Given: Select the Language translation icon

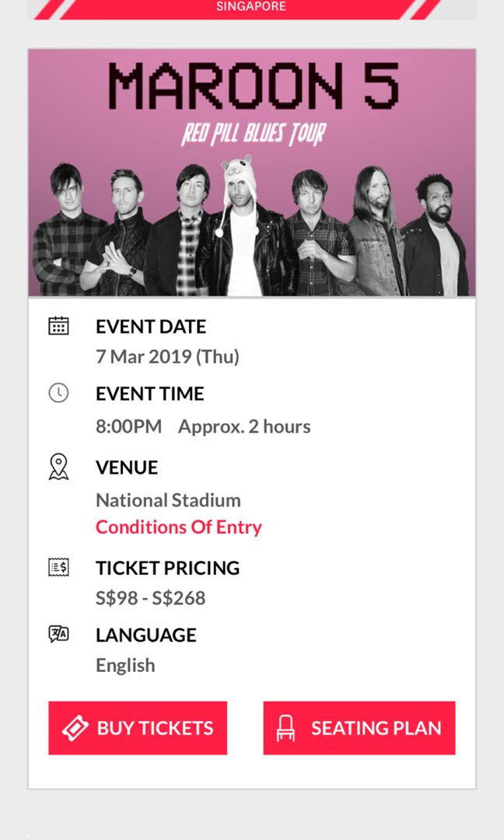Looking at the screenshot, I should [58, 635].
